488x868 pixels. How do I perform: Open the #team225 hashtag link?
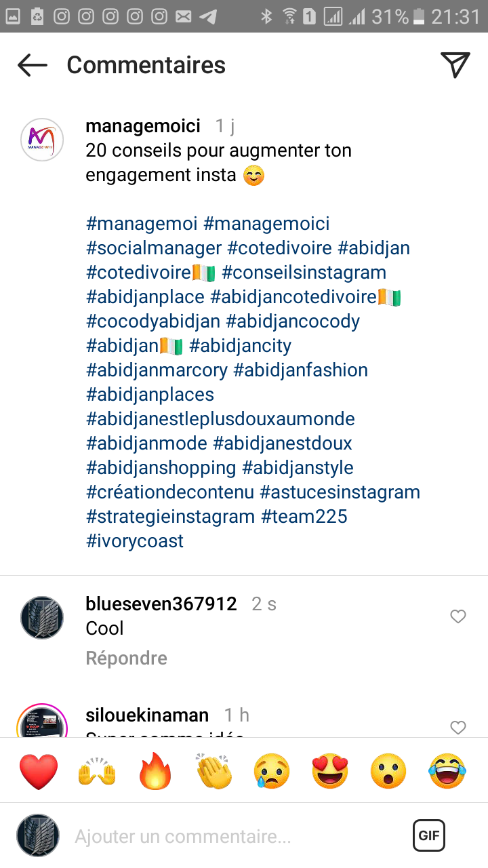304,517
